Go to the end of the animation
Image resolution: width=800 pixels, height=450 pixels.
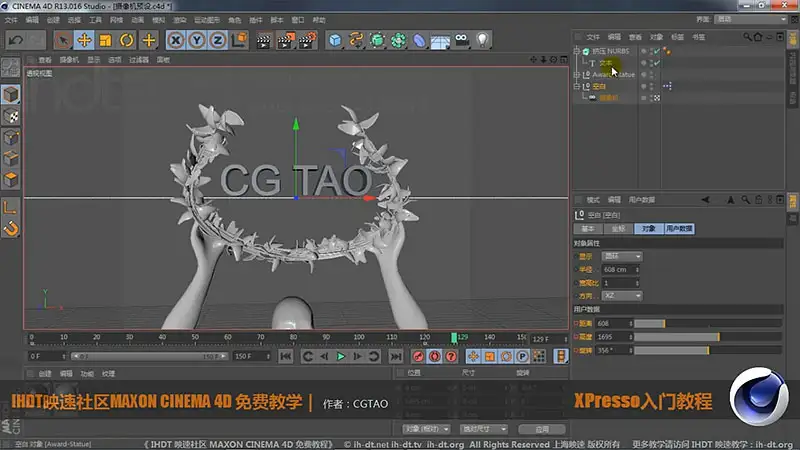396,356
